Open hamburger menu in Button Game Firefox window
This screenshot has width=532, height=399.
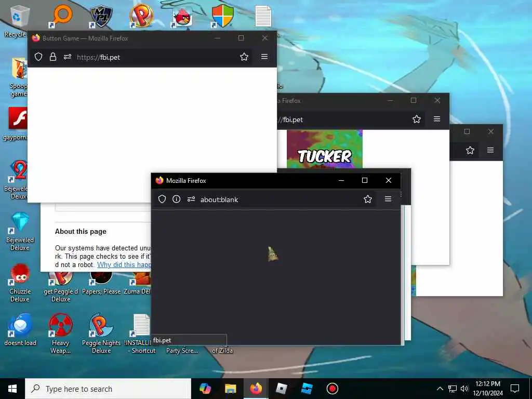coord(264,57)
